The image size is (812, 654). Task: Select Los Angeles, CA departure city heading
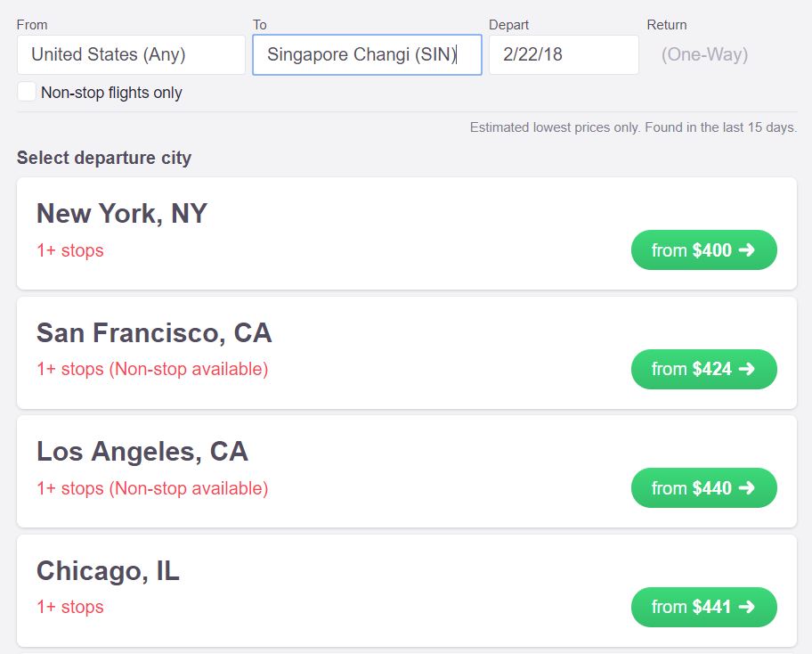142,452
